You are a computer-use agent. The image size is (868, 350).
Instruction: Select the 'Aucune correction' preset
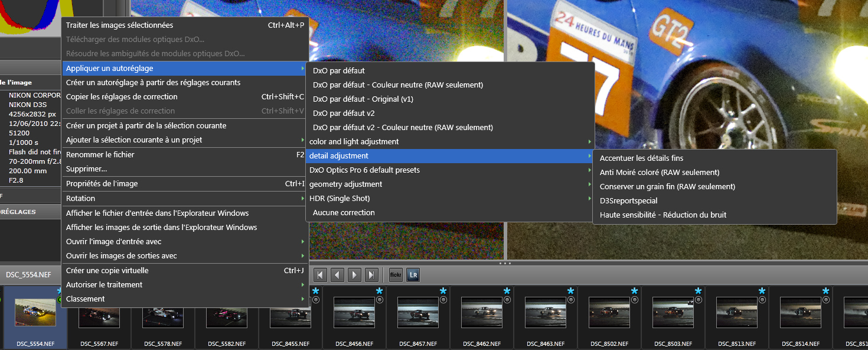[450, 213]
